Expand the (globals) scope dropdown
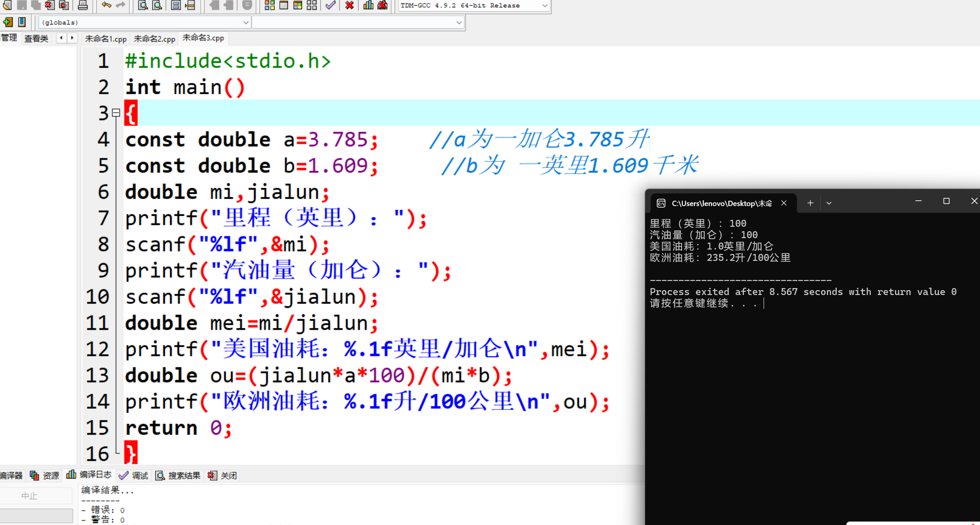 (246, 22)
